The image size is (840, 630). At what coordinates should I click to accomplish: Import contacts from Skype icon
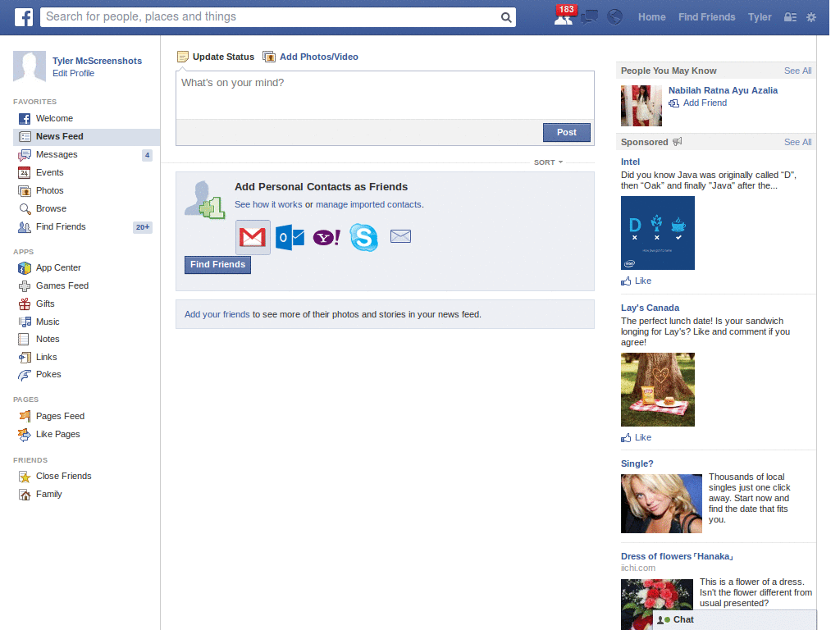coord(363,237)
